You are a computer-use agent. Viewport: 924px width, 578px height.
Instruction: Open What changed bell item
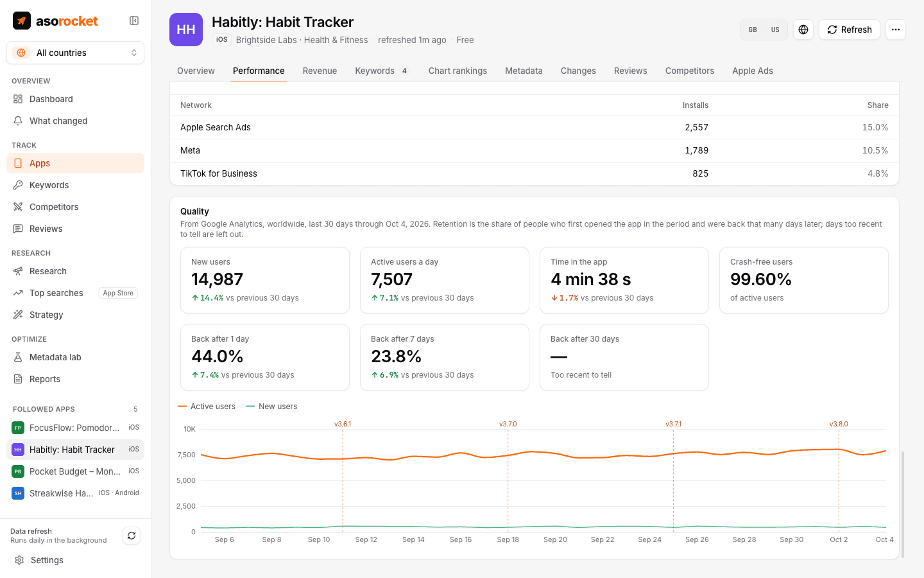[75, 121]
